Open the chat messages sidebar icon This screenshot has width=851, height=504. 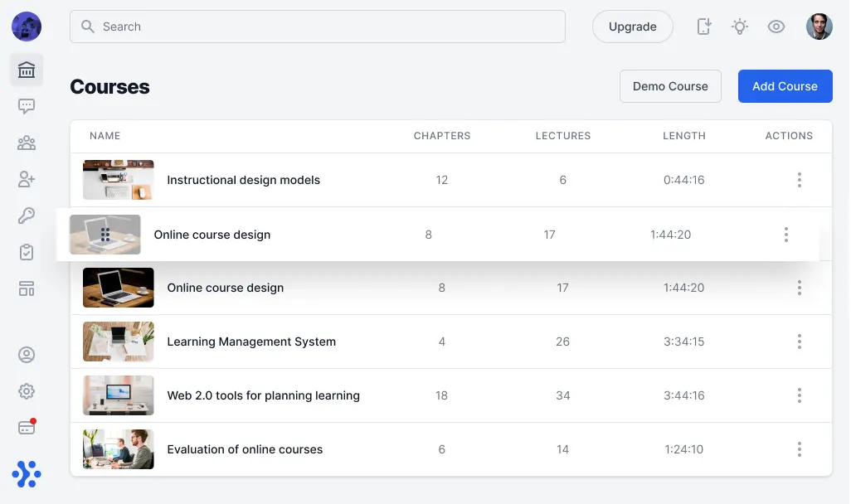click(x=27, y=106)
